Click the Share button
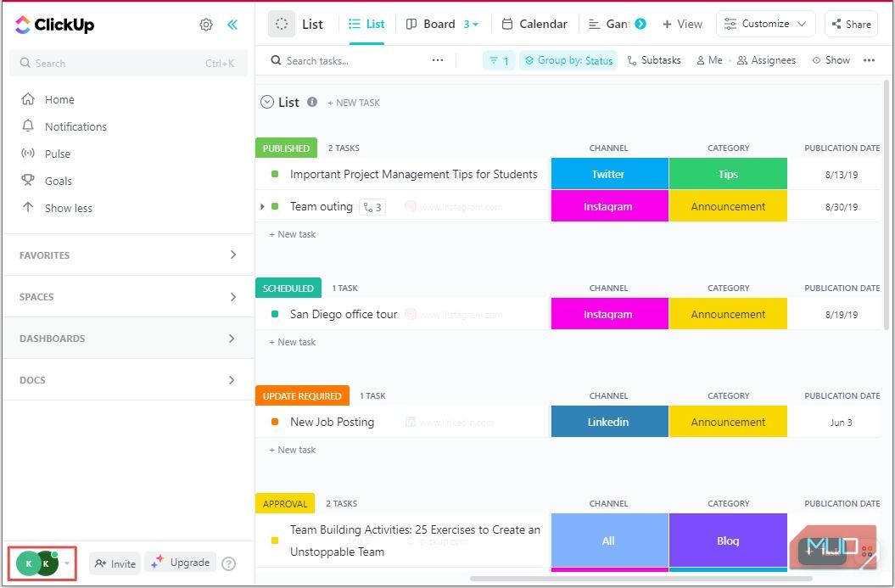Screen dimensions: 895x588 [851, 24]
